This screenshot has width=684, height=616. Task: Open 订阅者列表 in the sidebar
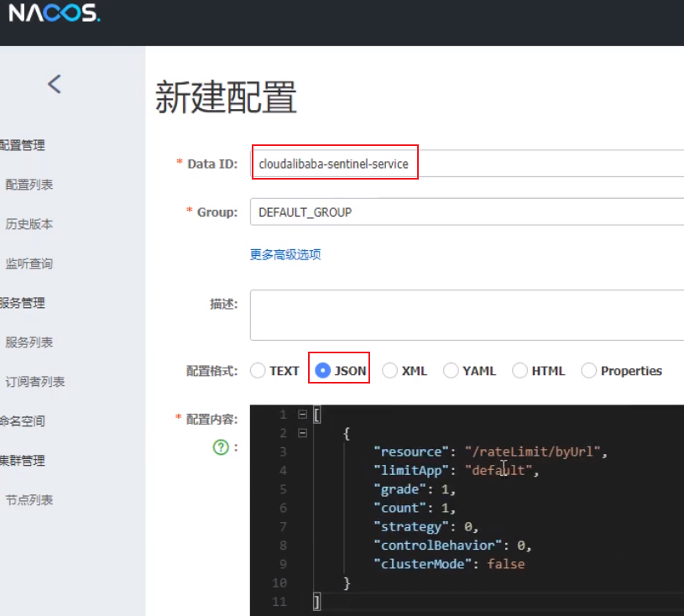(x=35, y=382)
